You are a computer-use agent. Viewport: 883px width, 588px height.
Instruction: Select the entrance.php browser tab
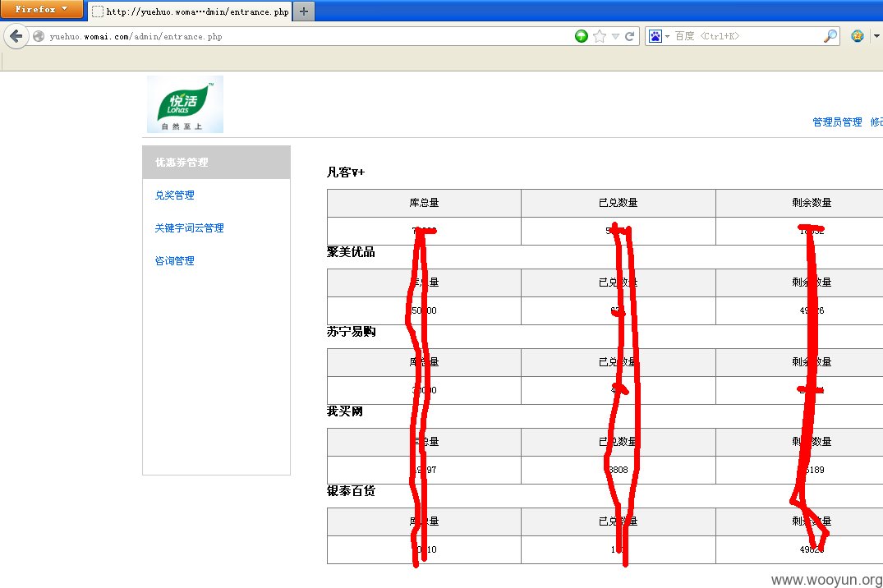191,11
